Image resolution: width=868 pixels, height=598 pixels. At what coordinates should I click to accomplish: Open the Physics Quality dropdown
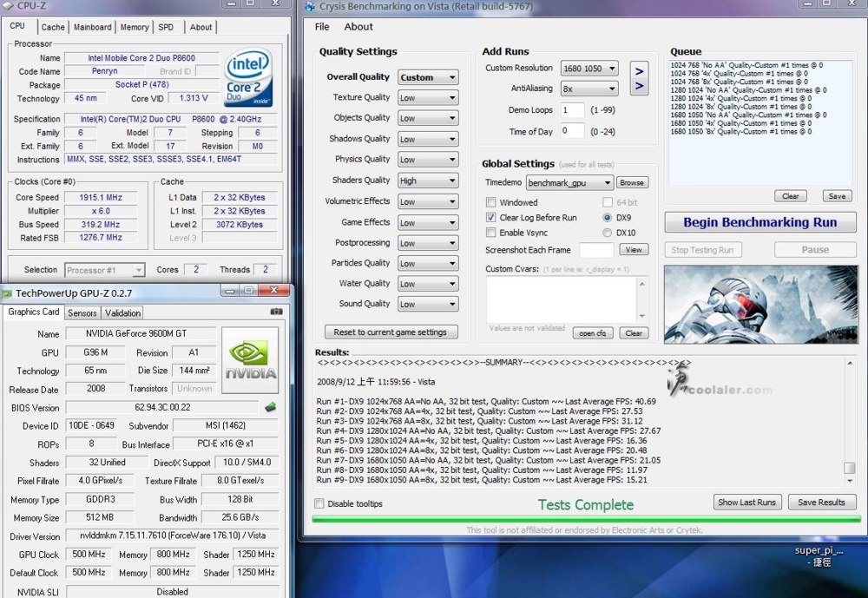click(428, 160)
